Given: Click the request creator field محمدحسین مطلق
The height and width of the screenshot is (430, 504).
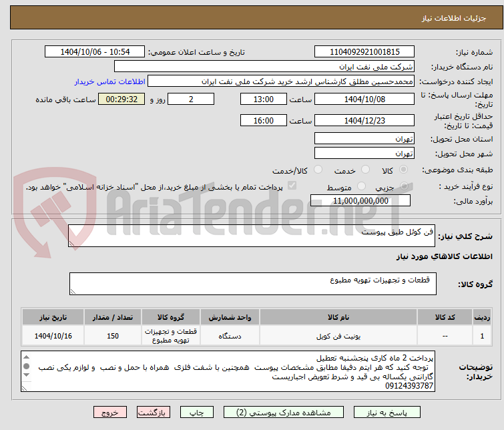Looking at the screenshot, I should (281, 81).
